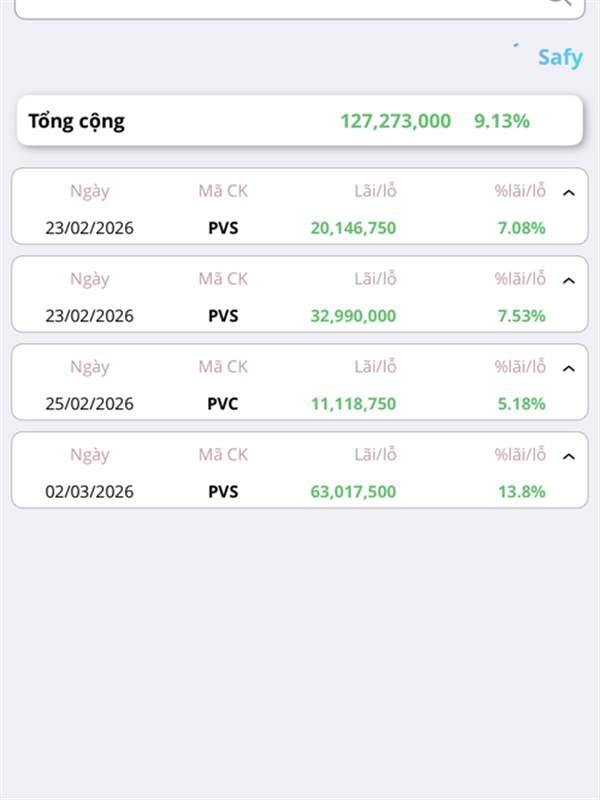Click the 25/02/2026 date
Image resolution: width=600 pixels, height=800 pixels.
89,404
